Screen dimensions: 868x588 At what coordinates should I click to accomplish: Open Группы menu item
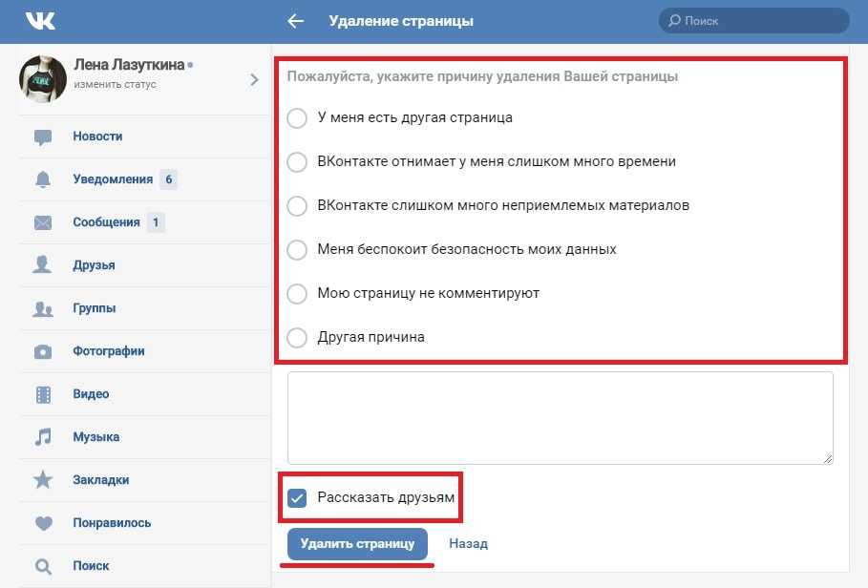(144, 308)
